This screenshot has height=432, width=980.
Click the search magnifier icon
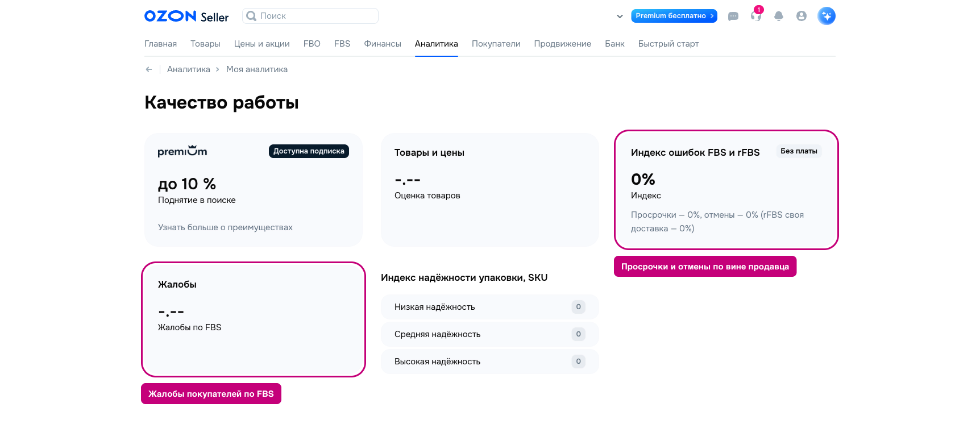point(251,16)
